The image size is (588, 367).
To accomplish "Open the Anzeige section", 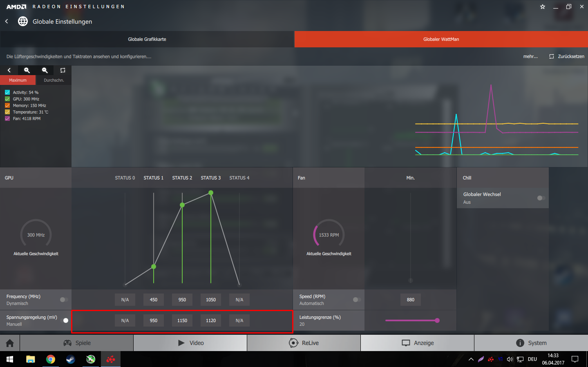I will click(418, 343).
